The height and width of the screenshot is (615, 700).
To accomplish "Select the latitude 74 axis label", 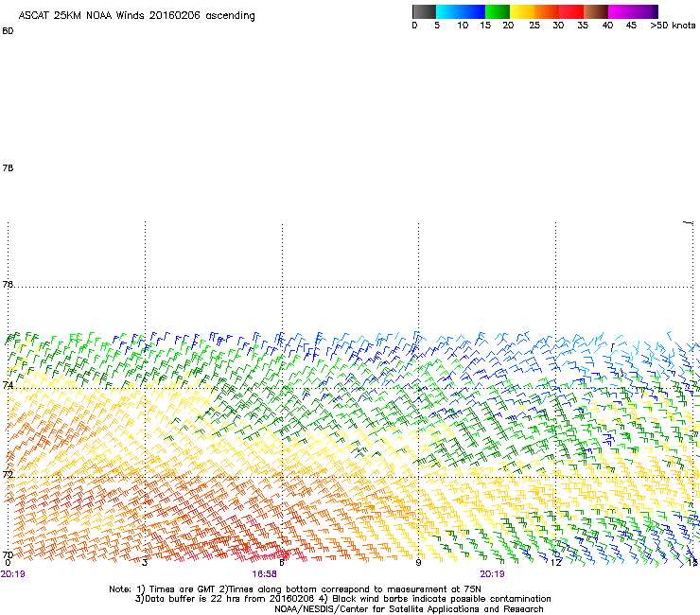I will 8,385.
